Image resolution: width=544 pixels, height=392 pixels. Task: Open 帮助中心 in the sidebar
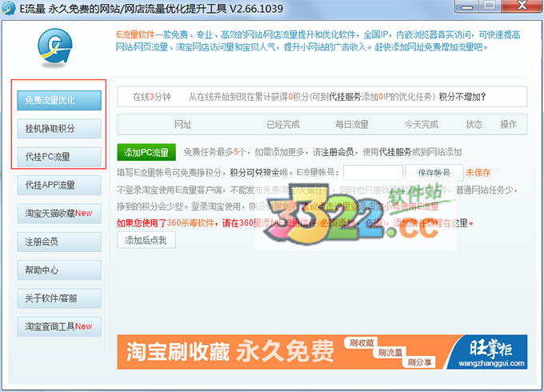(x=59, y=270)
